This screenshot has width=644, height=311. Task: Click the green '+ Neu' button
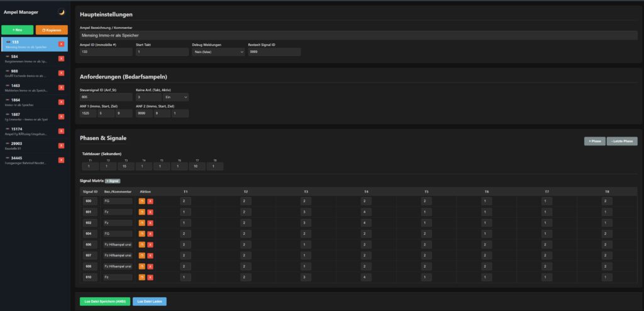pos(17,30)
